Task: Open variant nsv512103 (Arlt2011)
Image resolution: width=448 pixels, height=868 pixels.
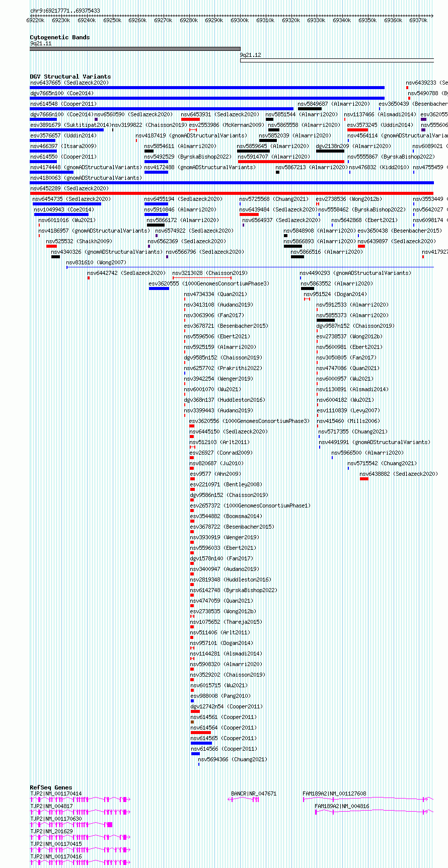Action: coord(219,442)
